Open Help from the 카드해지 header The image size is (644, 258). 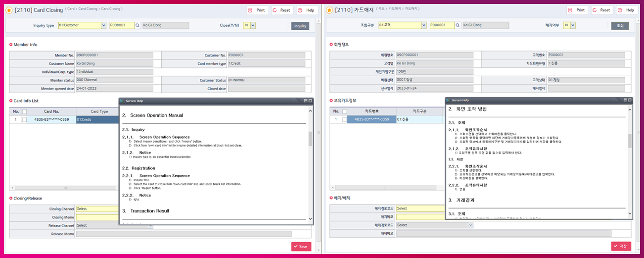click(x=625, y=10)
